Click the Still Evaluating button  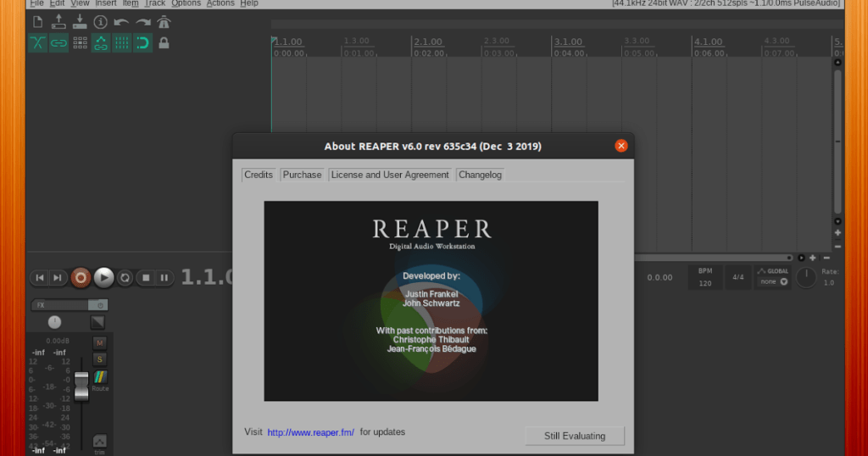click(x=575, y=436)
